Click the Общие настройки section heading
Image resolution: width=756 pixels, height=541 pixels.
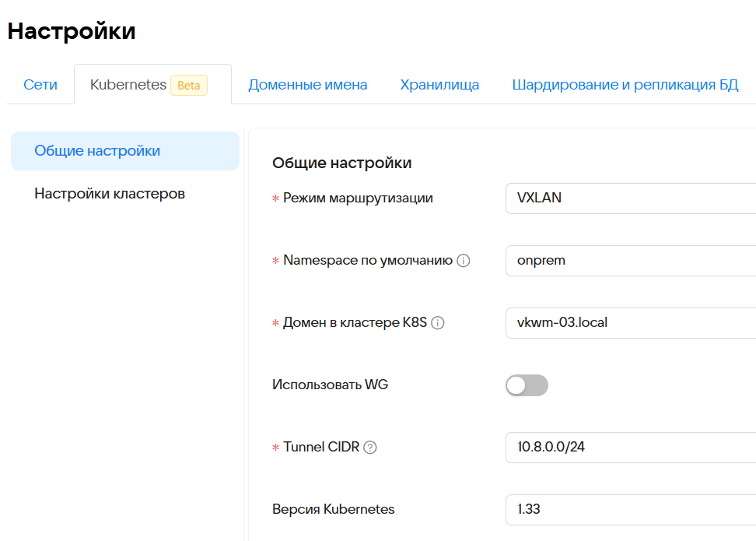(342, 163)
